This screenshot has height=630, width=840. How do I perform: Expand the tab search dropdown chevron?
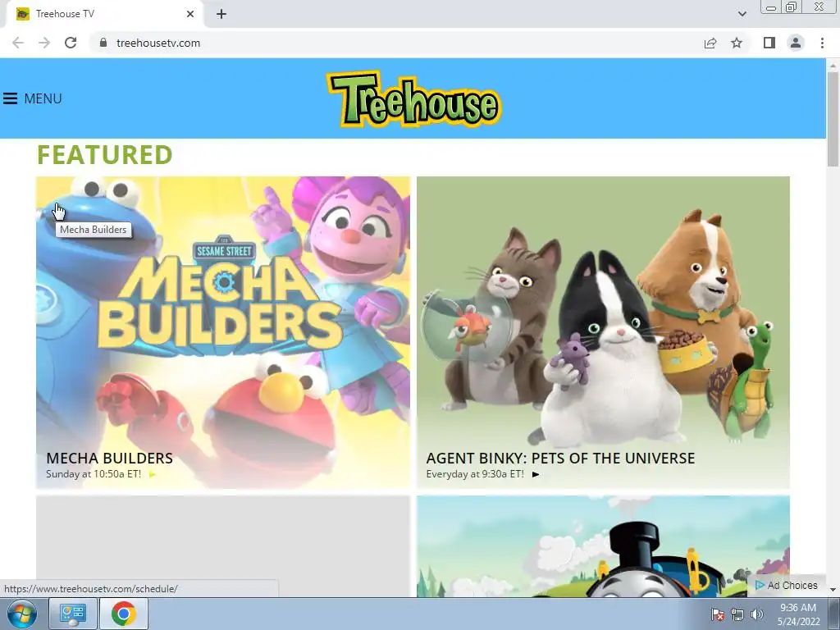point(742,14)
